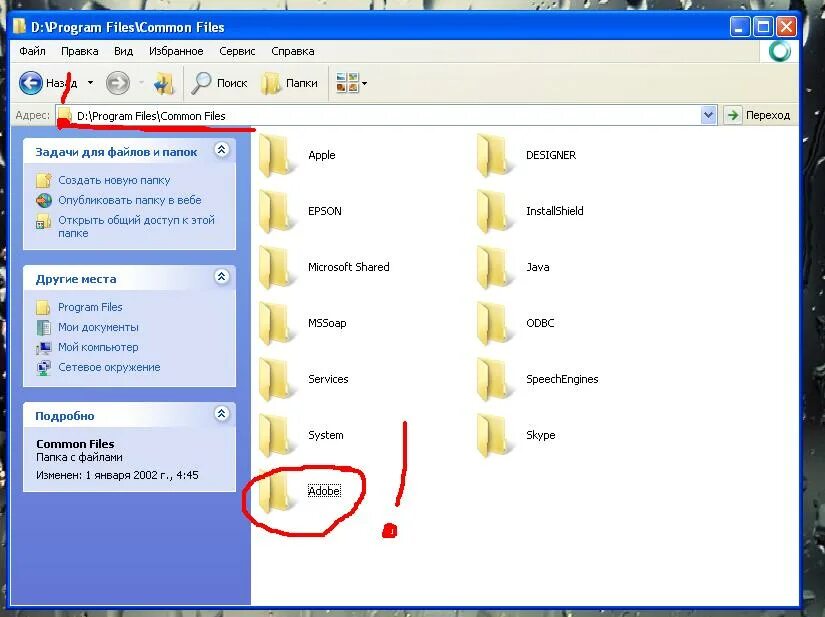Screen dimensions: 825x617
Task: Click the network places icon (Сетевое окружение)
Action: [x=43, y=367]
